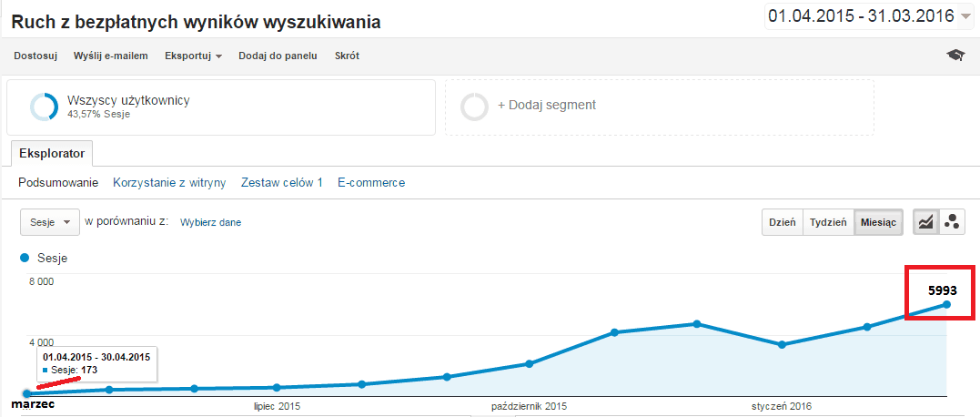Click Dodaj do panelu
The height and width of the screenshot is (417, 980).
(278, 56)
